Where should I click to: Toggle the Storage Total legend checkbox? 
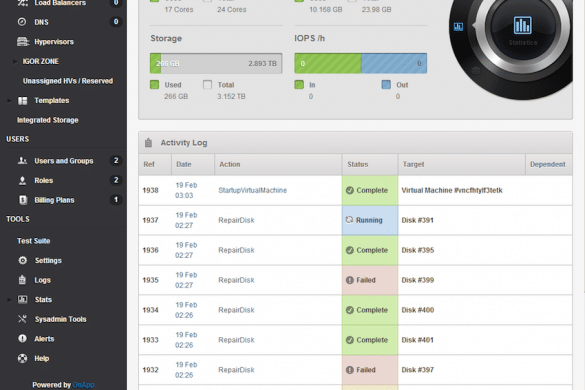[x=207, y=85]
